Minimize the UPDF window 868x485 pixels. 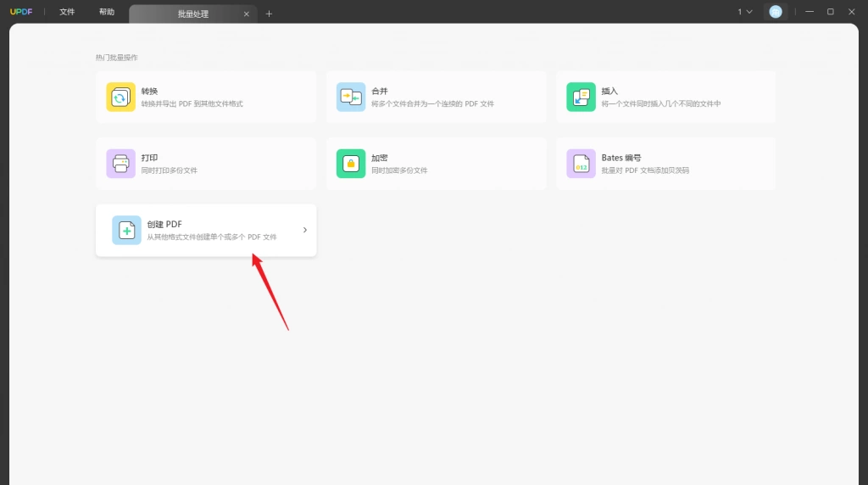tap(810, 12)
